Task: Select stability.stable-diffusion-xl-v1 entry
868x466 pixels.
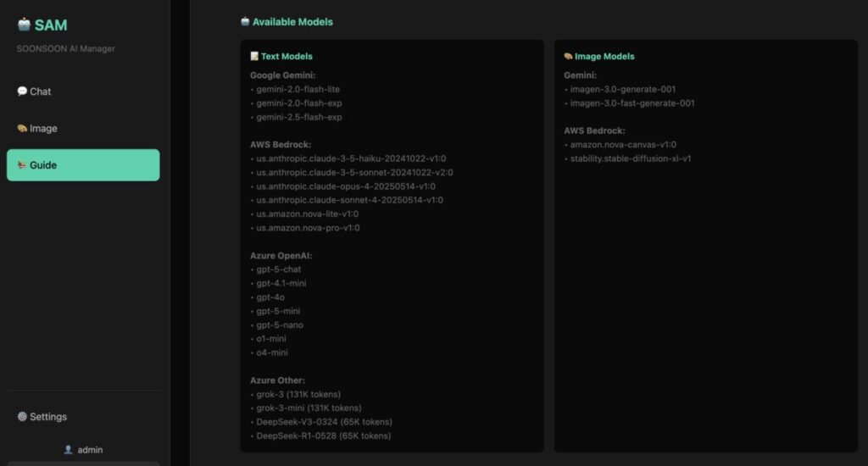Action: click(631, 158)
